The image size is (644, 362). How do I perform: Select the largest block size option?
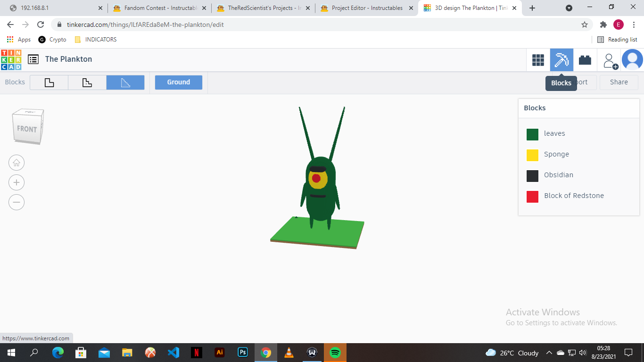pos(49,82)
